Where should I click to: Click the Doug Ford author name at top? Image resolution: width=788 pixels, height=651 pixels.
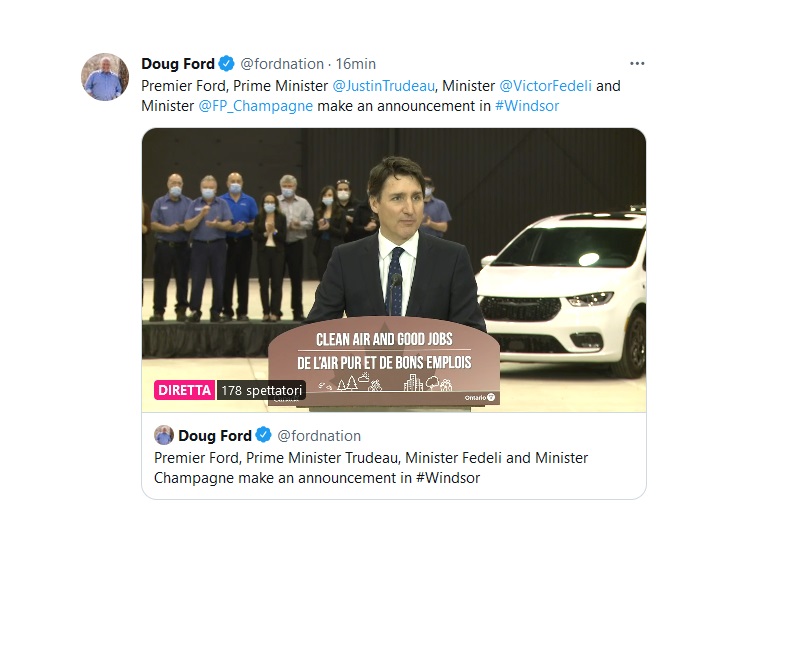click(178, 64)
